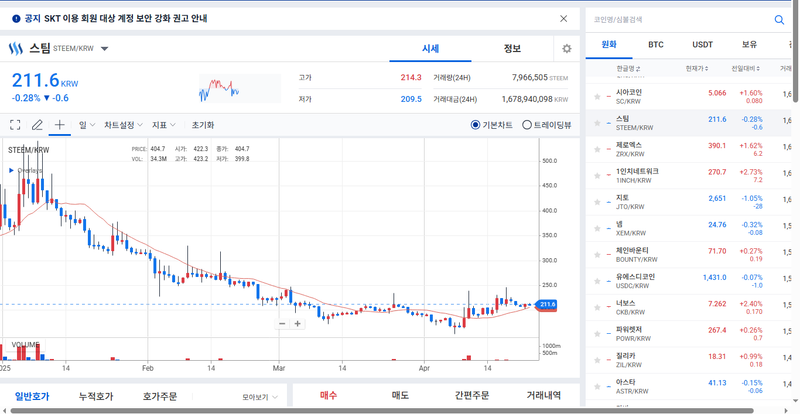Image resolution: width=800 pixels, height=414 pixels.
Task: Select the 매도 sell tab
Action: (400, 395)
